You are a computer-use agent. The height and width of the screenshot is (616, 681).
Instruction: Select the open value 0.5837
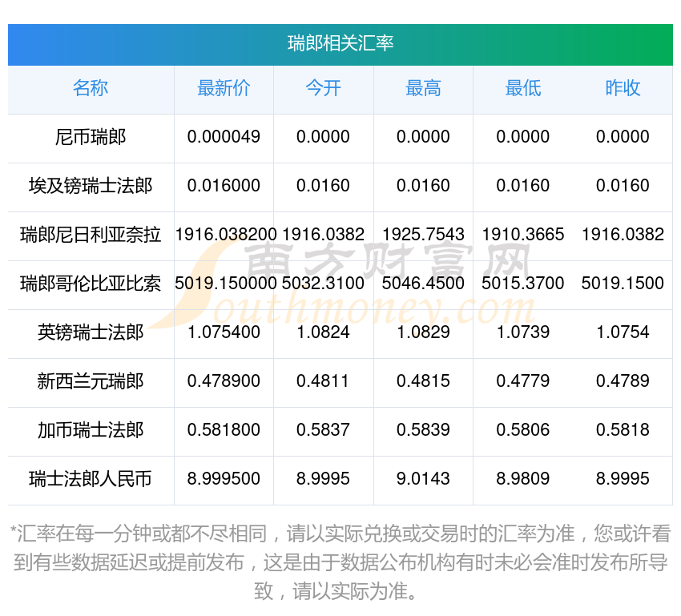point(323,430)
